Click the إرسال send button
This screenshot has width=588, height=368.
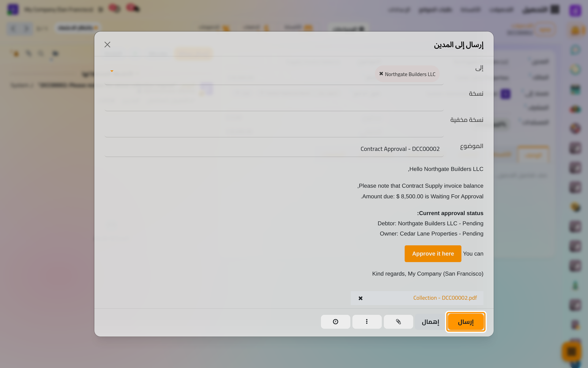point(466,322)
